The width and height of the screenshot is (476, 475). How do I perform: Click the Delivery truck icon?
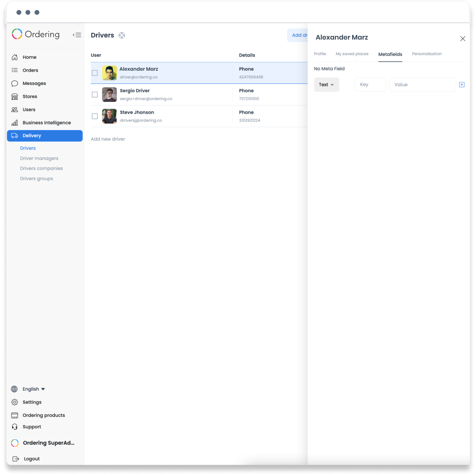15,136
